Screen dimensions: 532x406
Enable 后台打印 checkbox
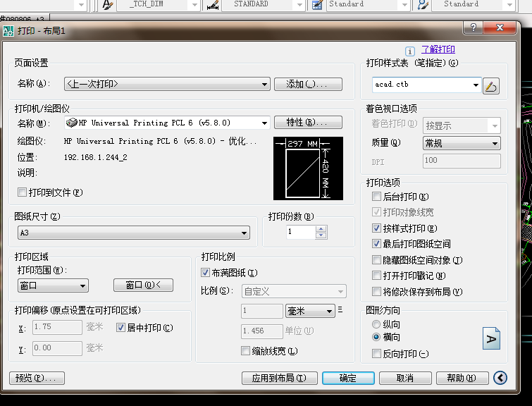(x=376, y=196)
